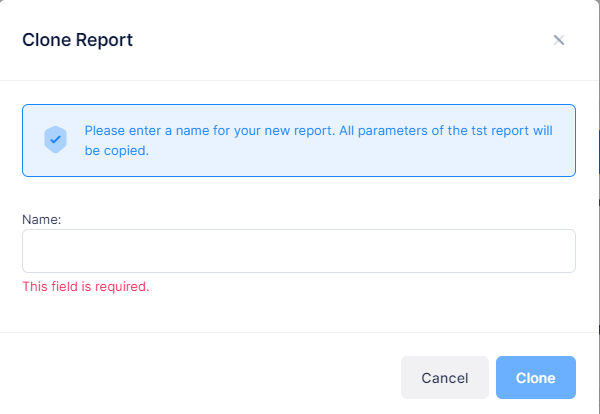Click the "Name:" field label

click(42, 216)
